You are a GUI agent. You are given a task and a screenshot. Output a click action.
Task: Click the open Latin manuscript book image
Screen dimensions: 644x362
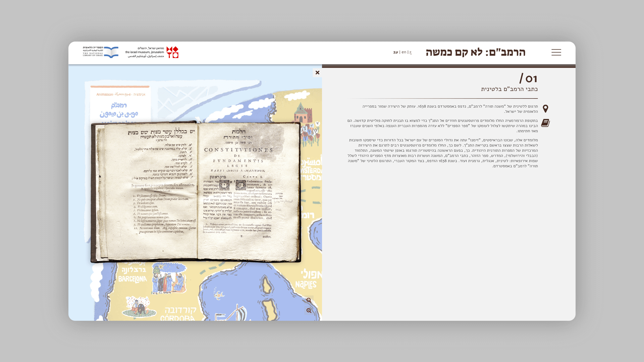[196, 191]
